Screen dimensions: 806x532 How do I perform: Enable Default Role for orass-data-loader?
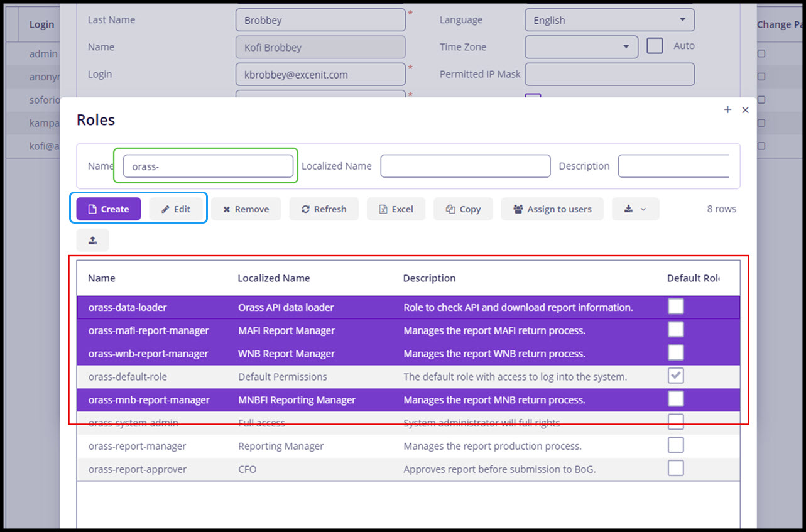click(675, 306)
